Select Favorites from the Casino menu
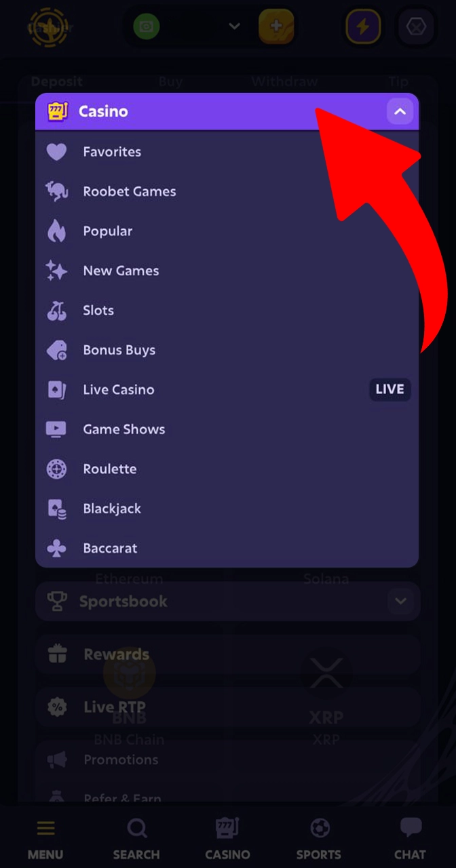The image size is (456, 868). [112, 151]
